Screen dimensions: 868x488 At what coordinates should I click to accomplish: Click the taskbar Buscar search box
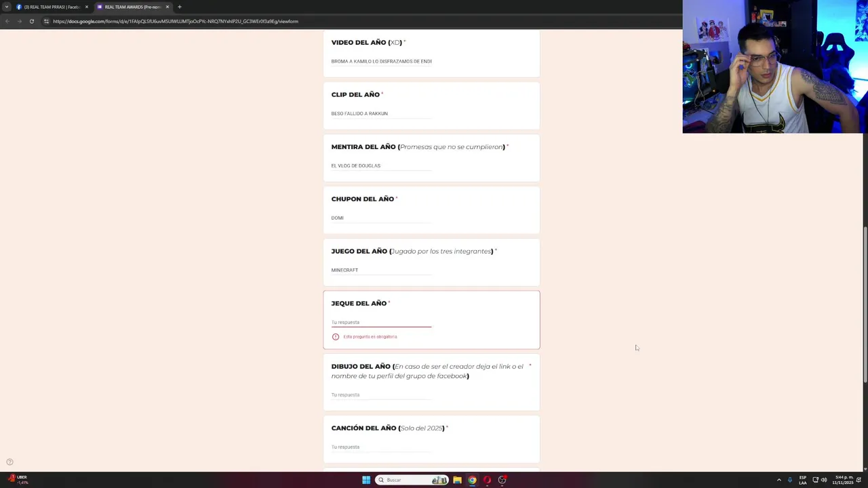412,480
